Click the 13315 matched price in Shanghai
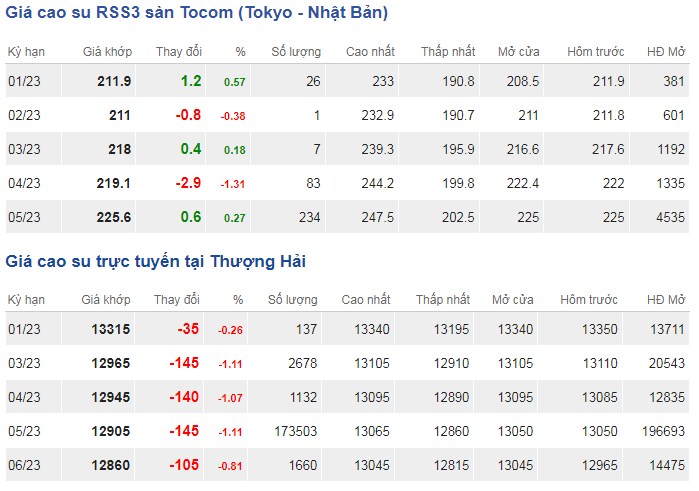 click(x=110, y=331)
